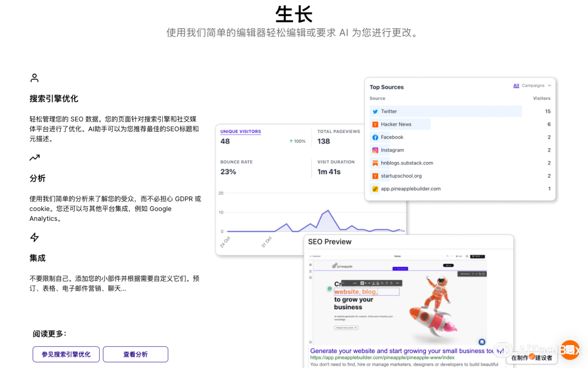Screen dimensions: 588x368
Task: Open the orange chat widget bubble
Action: point(570,350)
